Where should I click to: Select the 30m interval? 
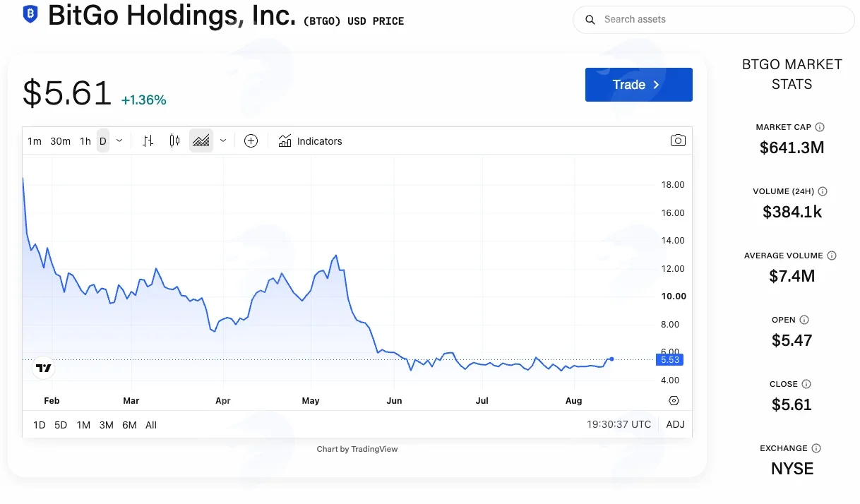point(60,141)
